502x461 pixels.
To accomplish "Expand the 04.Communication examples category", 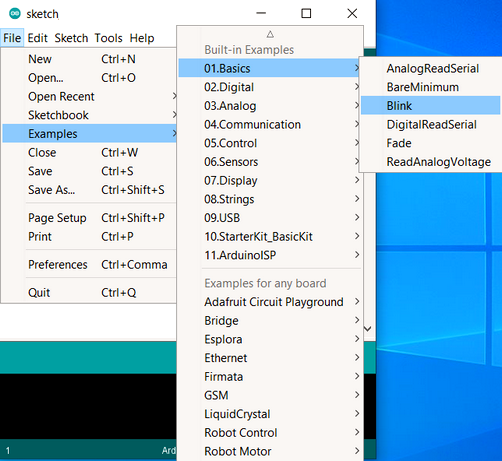I will pos(270,124).
